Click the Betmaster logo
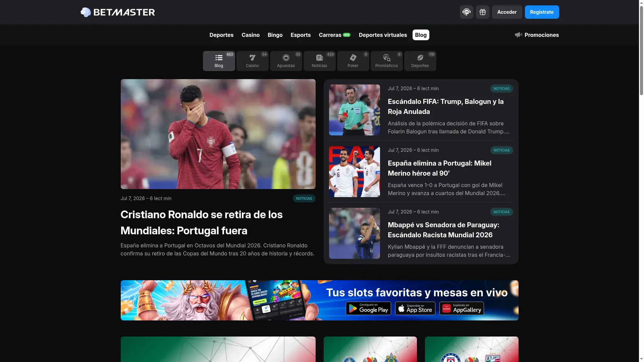 point(118,12)
